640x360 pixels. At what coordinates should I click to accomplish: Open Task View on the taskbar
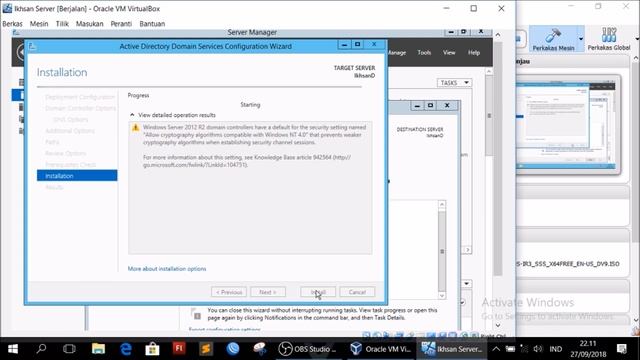[69, 349]
